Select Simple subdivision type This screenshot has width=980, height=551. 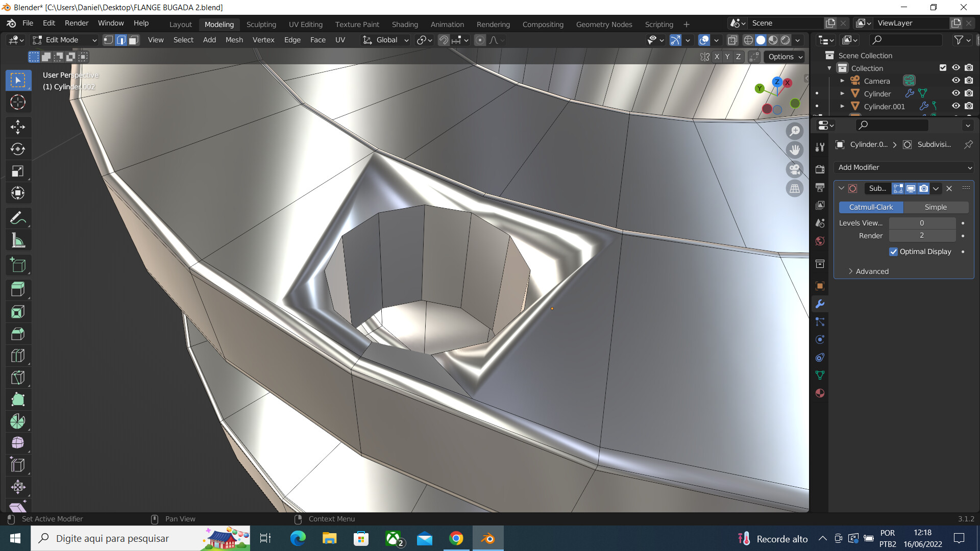(x=936, y=207)
